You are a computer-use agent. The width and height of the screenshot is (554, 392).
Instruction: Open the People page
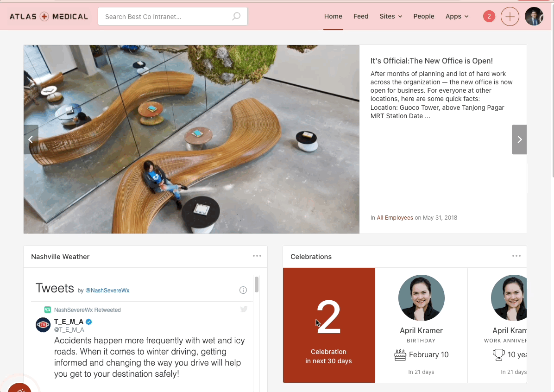[x=424, y=16]
